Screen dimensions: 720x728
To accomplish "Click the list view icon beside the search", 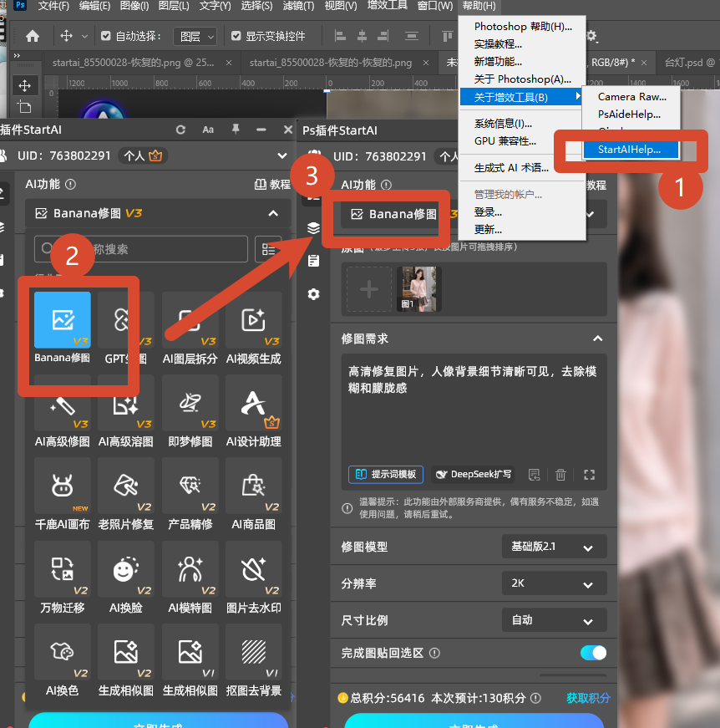I will click(x=268, y=249).
